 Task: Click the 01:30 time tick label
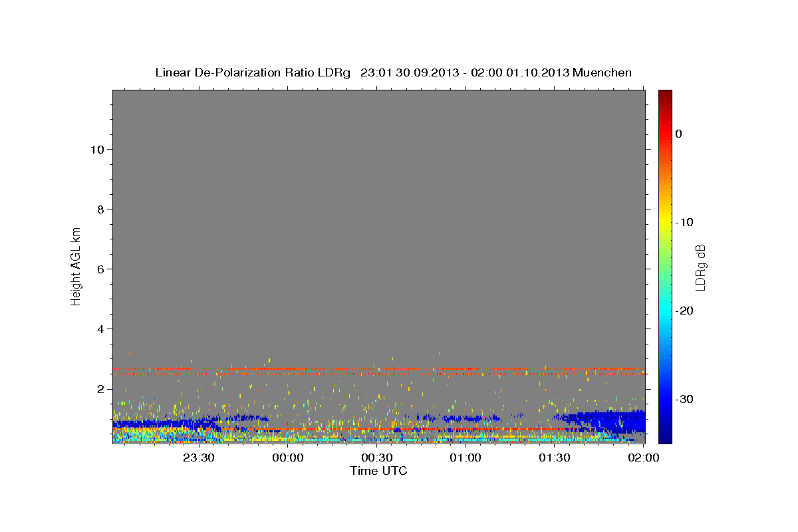[x=554, y=458]
